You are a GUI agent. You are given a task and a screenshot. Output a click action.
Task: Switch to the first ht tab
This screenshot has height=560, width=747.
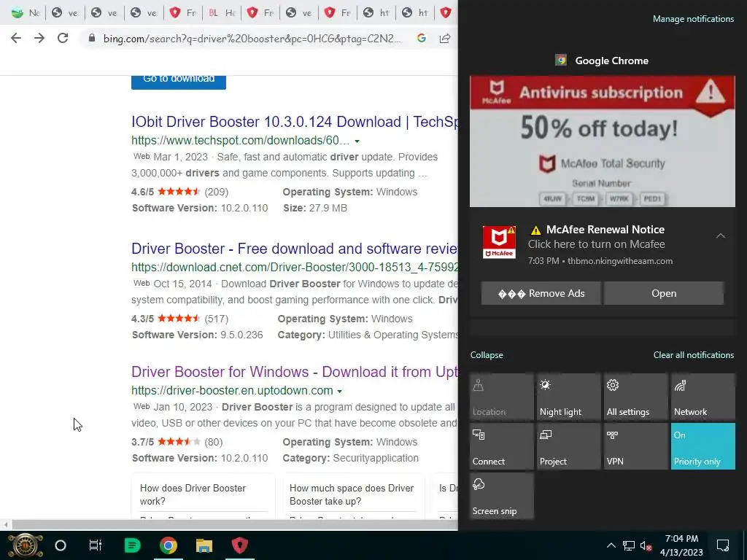pyautogui.click(x=376, y=13)
